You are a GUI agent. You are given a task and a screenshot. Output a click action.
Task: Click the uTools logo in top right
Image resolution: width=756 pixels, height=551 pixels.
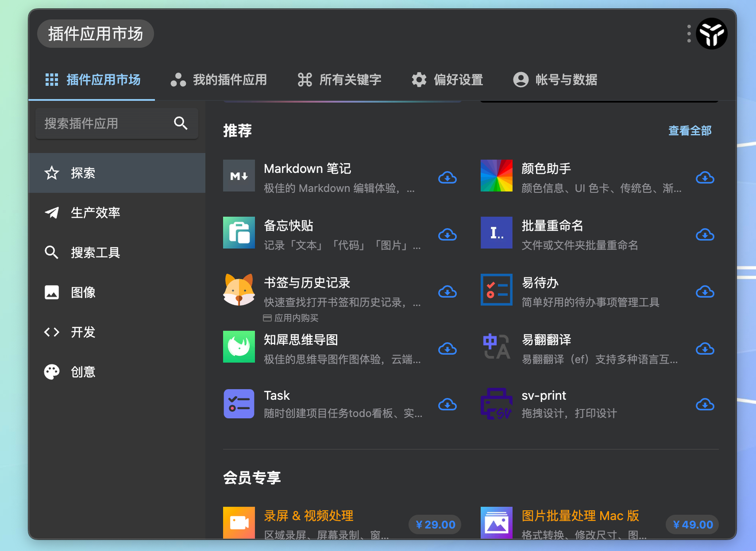(x=712, y=34)
